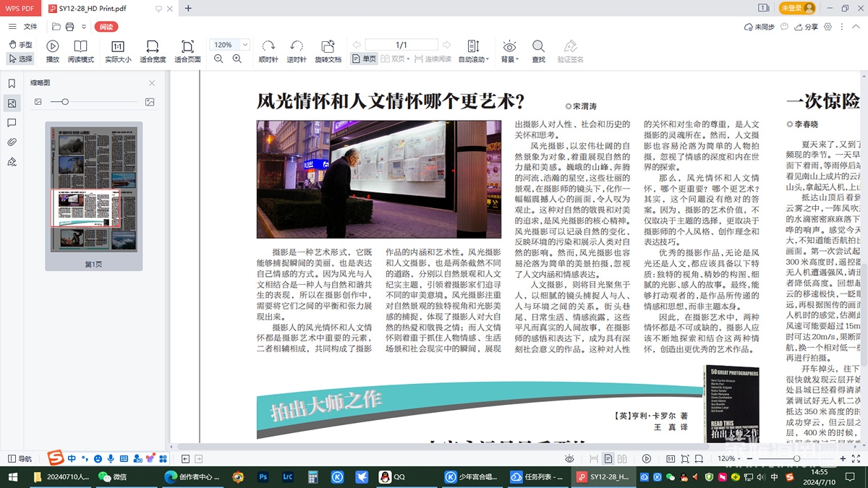Select single page layout in status bar
Viewport: 868px width, 488px height.
[608, 458]
